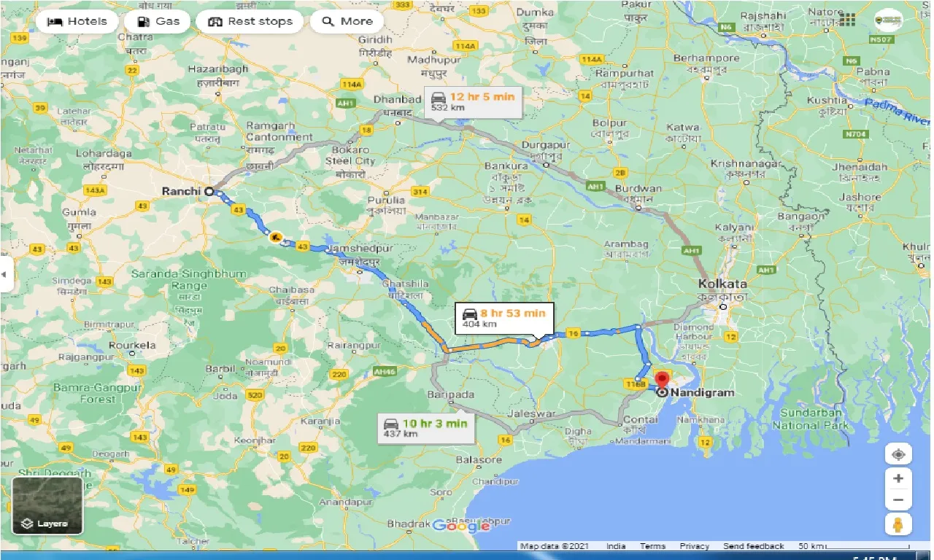The image size is (934, 560).
Task: Select the 8 hr 53 min route
Action: point(504,318)
